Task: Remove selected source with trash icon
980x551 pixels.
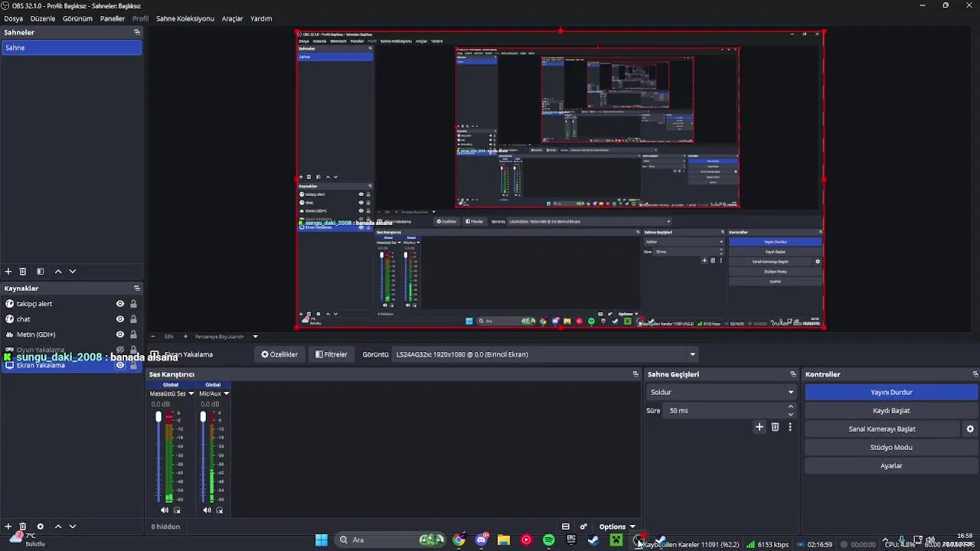Action: 23,527
